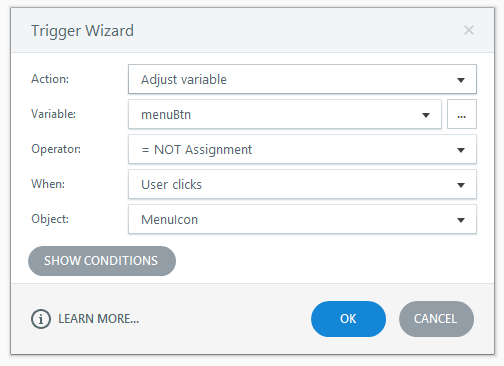This screenshot has height=366, width=504.
Task: Expand the When dropdown arrow
Action: (461, 185)
